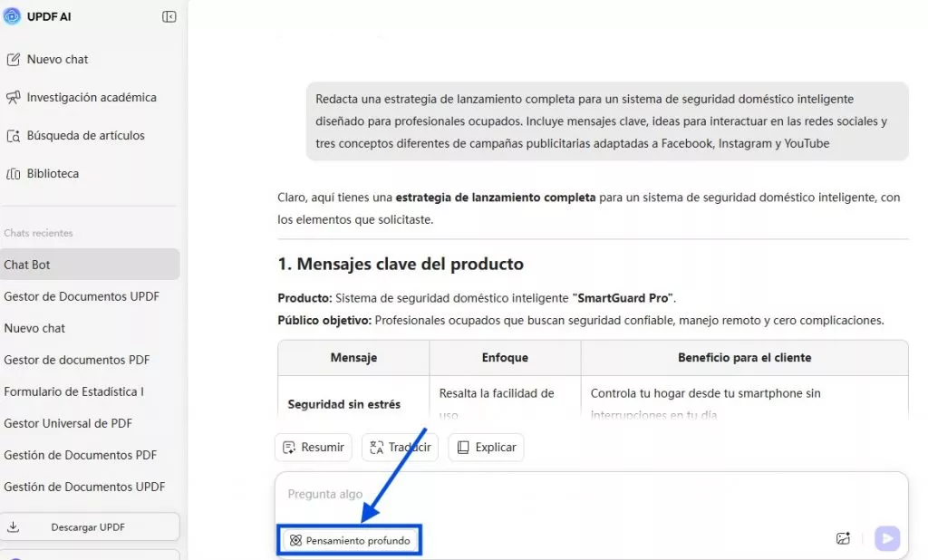Image resolution: width=928 pixels, height=560 pixels.
Task: Open the Gestión de Documentos UPDF chat
Action: tap(84, 487)
